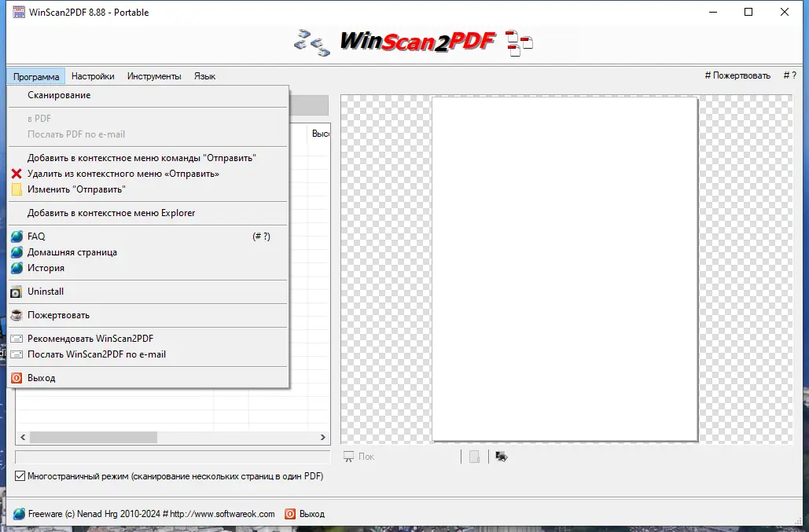Click red X icon beside 'Удалить из контекстного меню'
This screenshot has height=532, width=809.
(17, 174)
